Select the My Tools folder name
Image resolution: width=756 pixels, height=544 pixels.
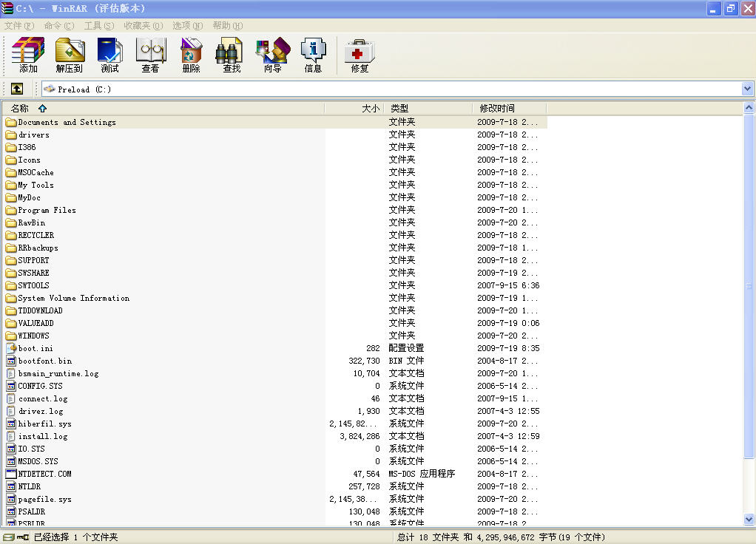(x=36, y=185)
